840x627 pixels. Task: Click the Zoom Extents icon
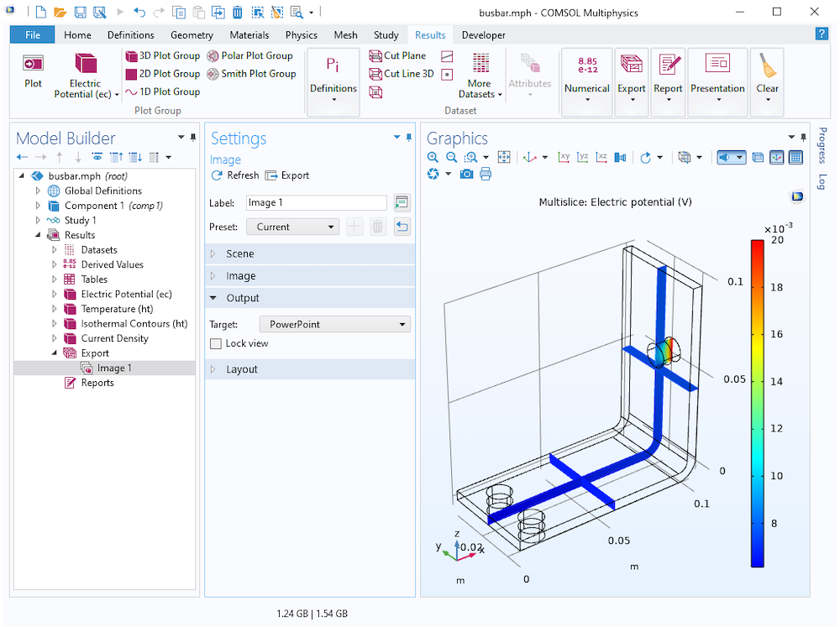(x=504, y=157)
